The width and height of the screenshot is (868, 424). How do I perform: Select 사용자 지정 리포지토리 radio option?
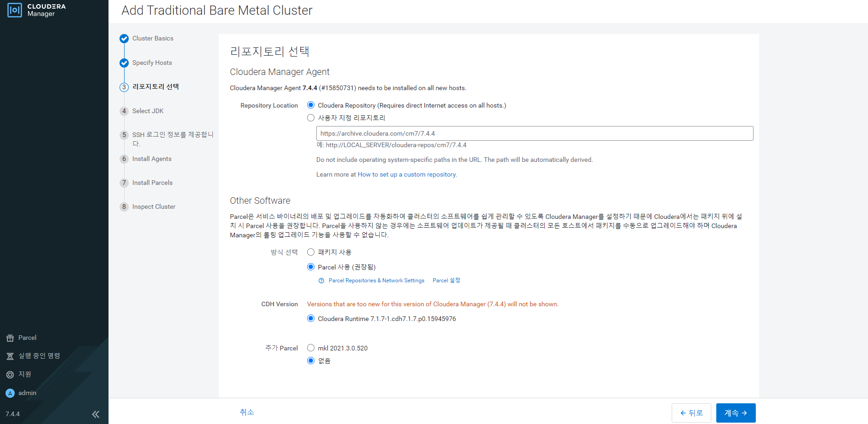click(x=311, y=118)
